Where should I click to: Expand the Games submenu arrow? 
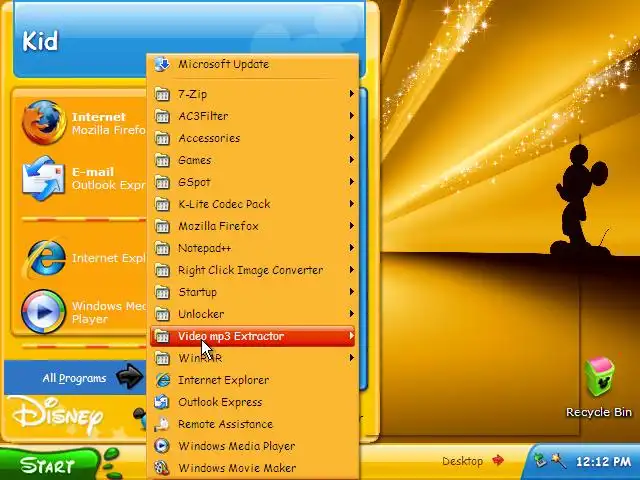coord(351,160)
